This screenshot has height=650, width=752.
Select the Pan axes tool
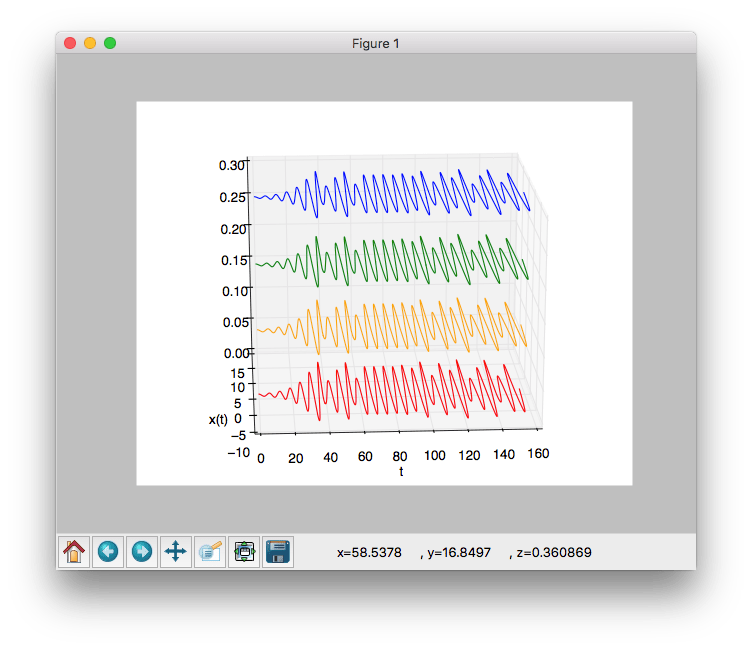click(176, 552)
